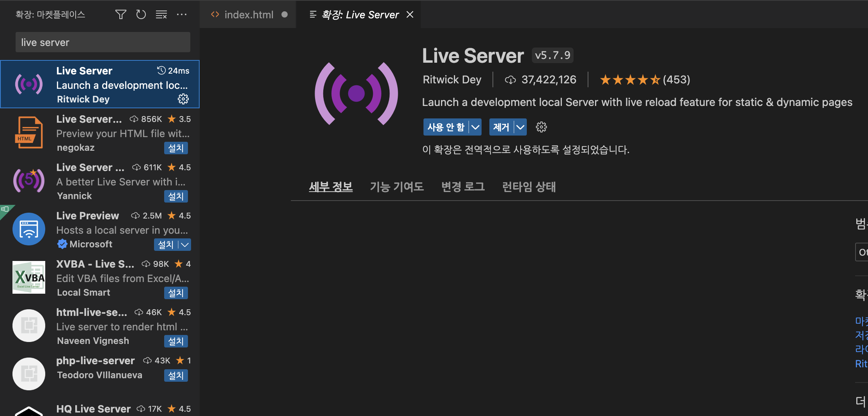Click the v5.7.9 version badge
The width and height of the screenshot is (868, 416).
[553, 55]
